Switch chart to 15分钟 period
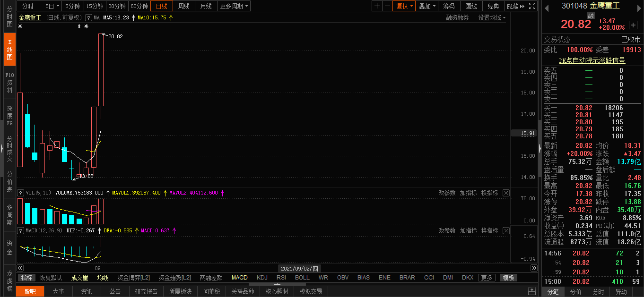Image resolution: width=644 pixels, height=297 pixels. coord(94,6)
